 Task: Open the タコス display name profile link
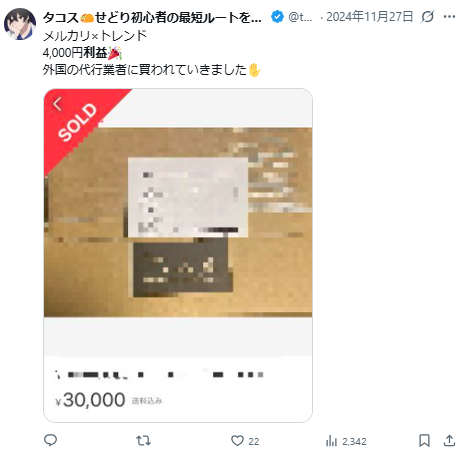click(152, 17)
